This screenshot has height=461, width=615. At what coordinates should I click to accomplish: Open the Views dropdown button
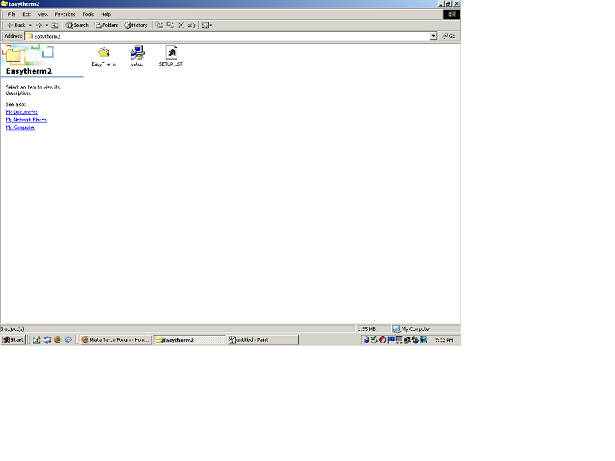206,25
